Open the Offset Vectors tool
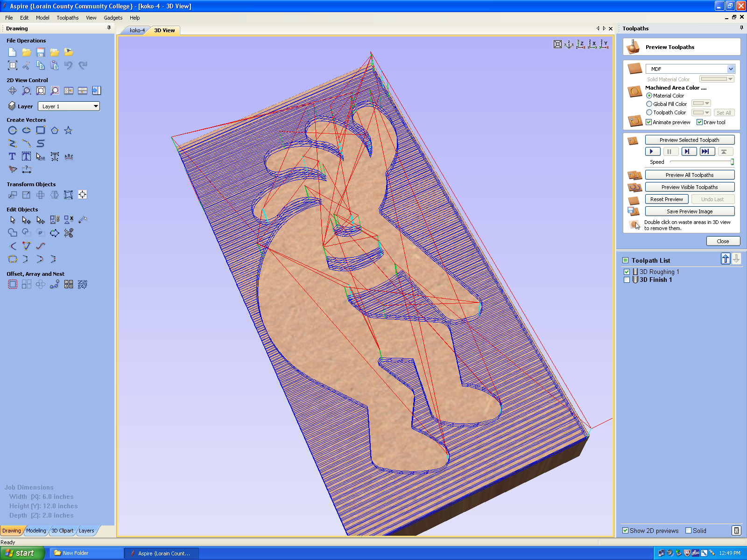This screenshot has width=747, height=560. 13,284
